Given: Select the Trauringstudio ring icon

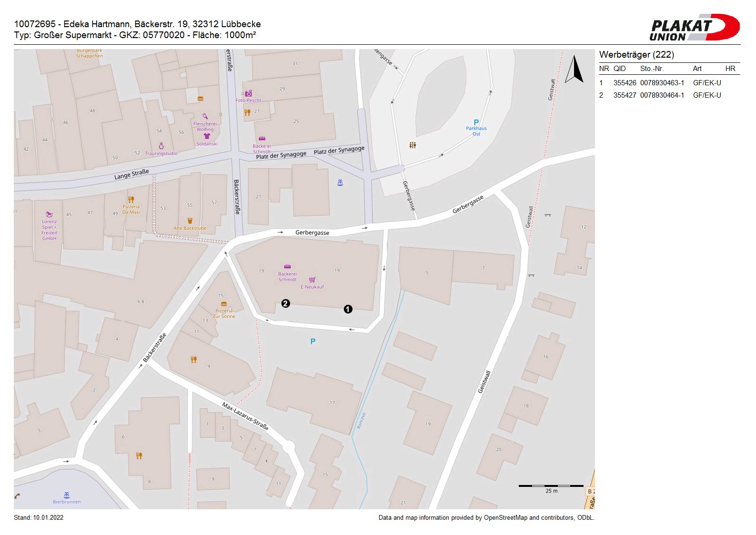Looking at the screenshot, I should (x=161, y=146).
